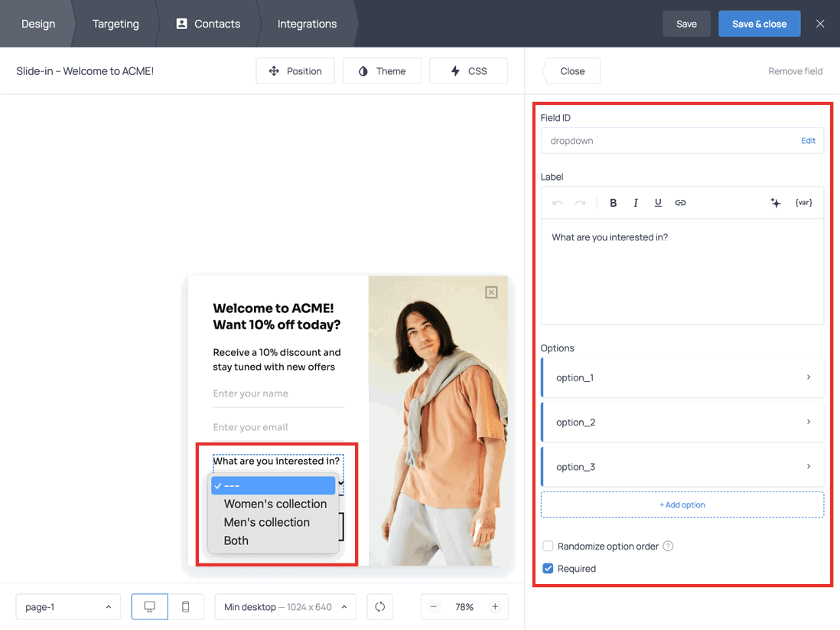Switch to the Targeting tab

[x=116, y=24]
